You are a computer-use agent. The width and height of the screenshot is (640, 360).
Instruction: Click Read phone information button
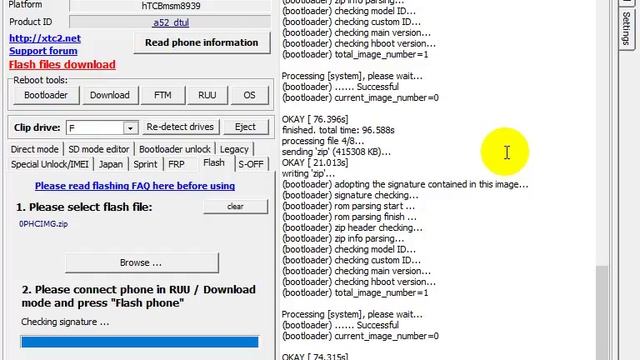[202, 42]
